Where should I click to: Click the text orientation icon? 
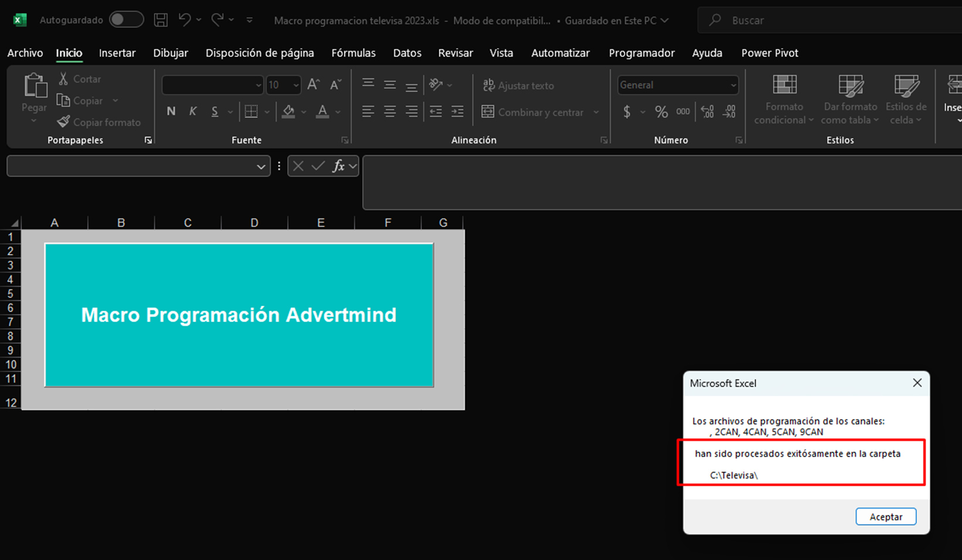coord(436,85)
